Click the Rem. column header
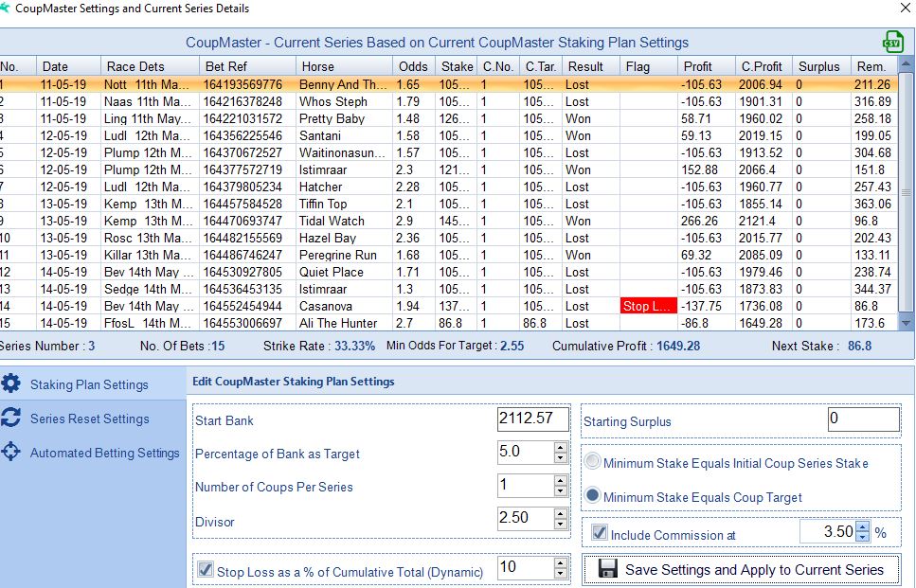This screenshot has height=588, width=916. [x=874, y=66]
